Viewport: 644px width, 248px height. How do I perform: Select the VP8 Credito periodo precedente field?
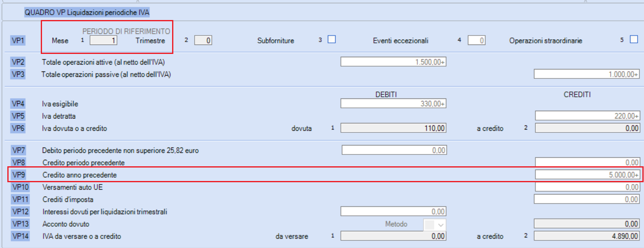[587, 162]
